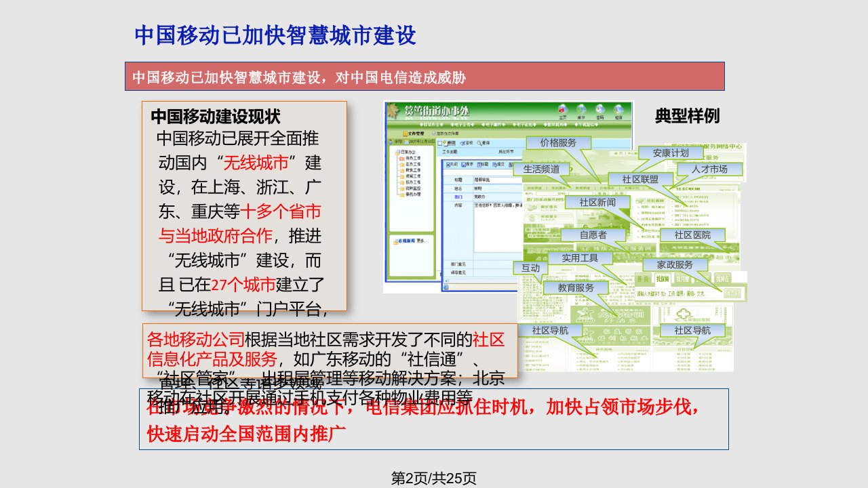Image resolution: width=868 pixels, height=488 pixels.
Task: Click the search button beside the keyword field
Action: [732, 293]
